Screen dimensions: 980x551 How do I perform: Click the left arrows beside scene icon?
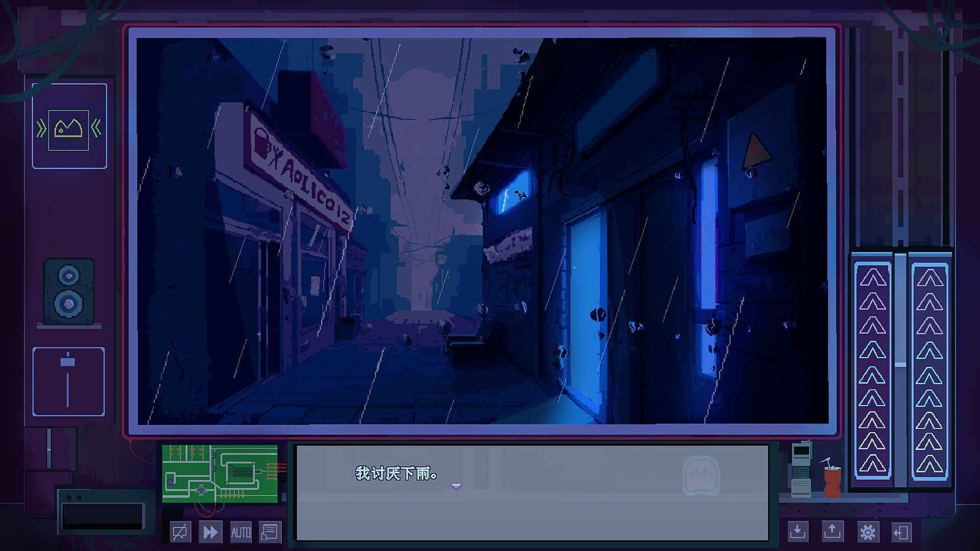41,129
